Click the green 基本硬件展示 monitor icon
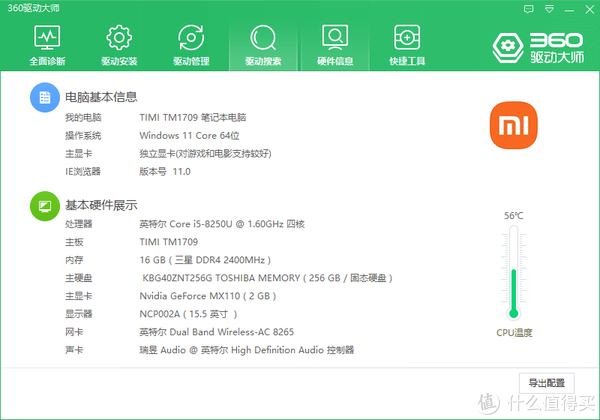 45,206
